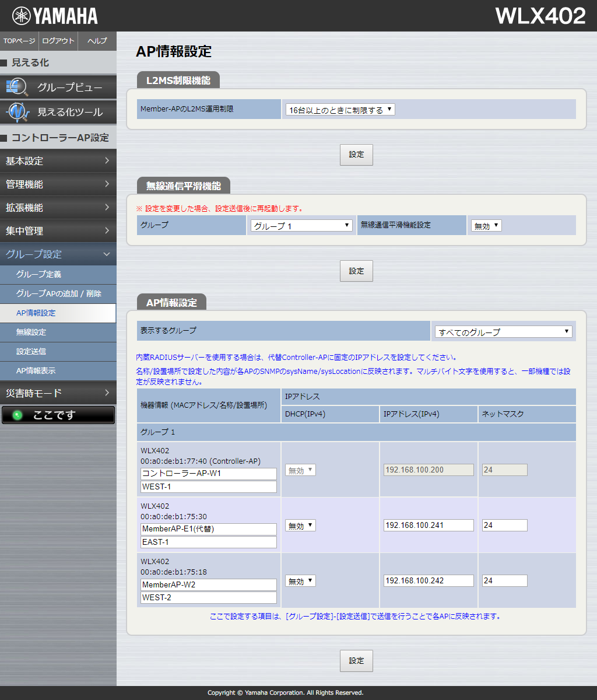Open DHCP dropdown for MemberAP-E1
The width and height of the screenshot is (597, 700).
click(x=300, y=526)
